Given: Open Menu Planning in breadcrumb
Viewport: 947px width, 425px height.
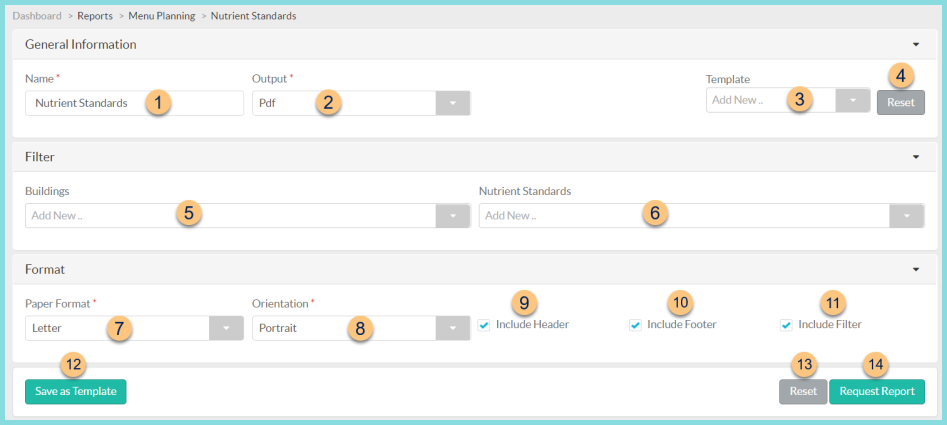Looking at the screenshot, I should point(162,16).
